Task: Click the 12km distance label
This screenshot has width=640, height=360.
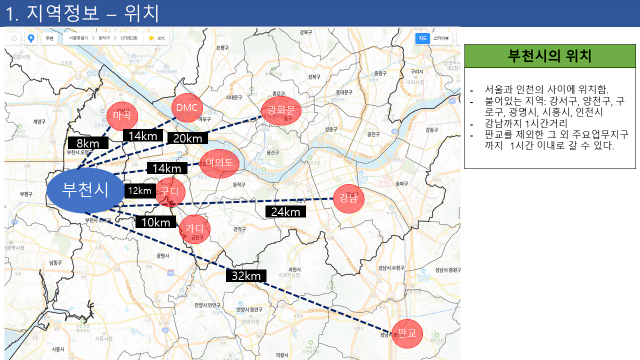Action: click(x=140, y=191)
